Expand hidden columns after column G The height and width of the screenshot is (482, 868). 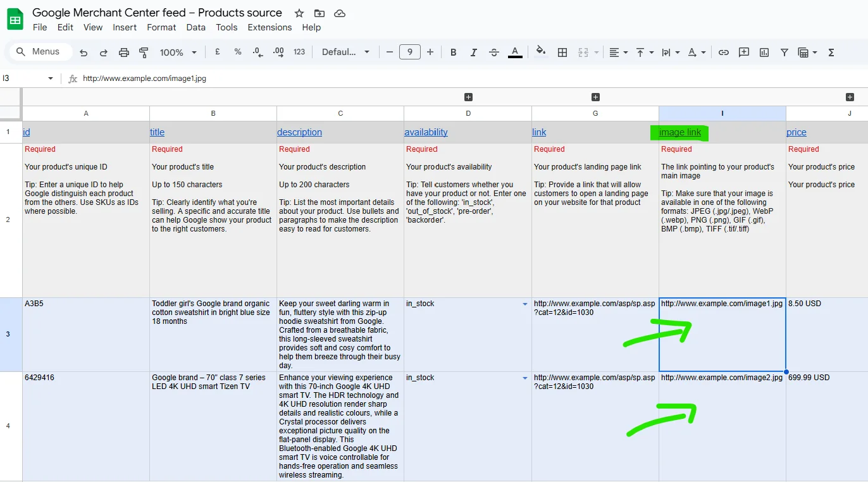(595, 97)
